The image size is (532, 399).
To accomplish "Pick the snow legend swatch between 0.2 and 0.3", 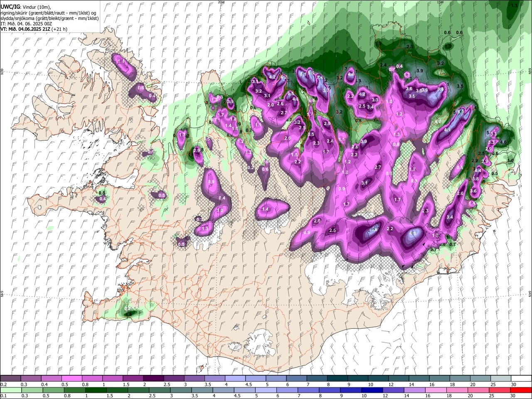I will point(10,378).
